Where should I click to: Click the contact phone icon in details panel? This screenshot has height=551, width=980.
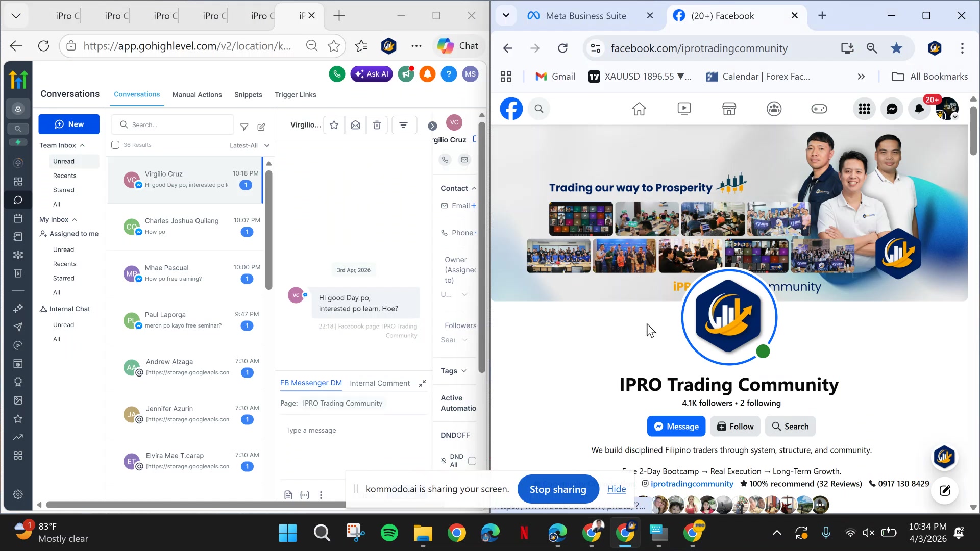coord(445,160)
